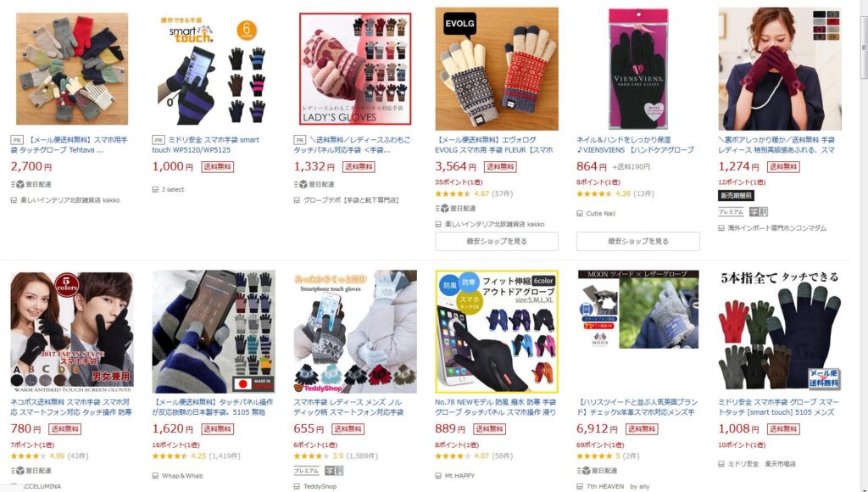
Task: Open the No.78 NEW model glove title
Action: tap(495, 407)
